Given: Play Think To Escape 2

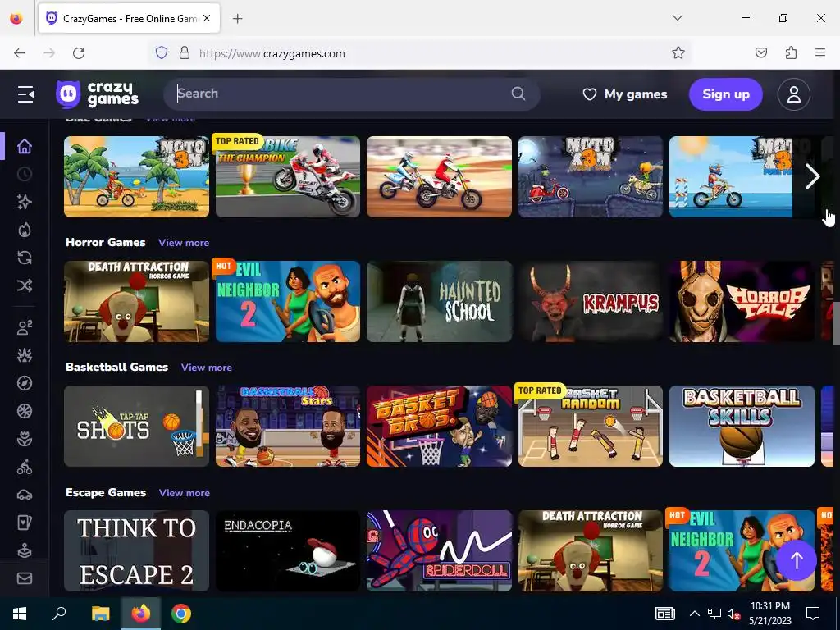Looking at the screenshot, I should point(136,550).
